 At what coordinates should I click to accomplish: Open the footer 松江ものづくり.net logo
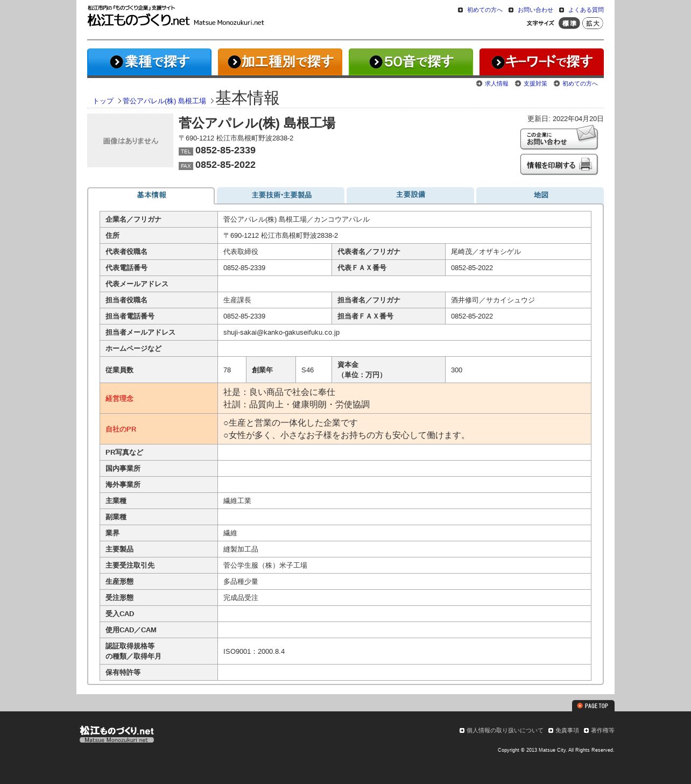click(x=117, y=734)
